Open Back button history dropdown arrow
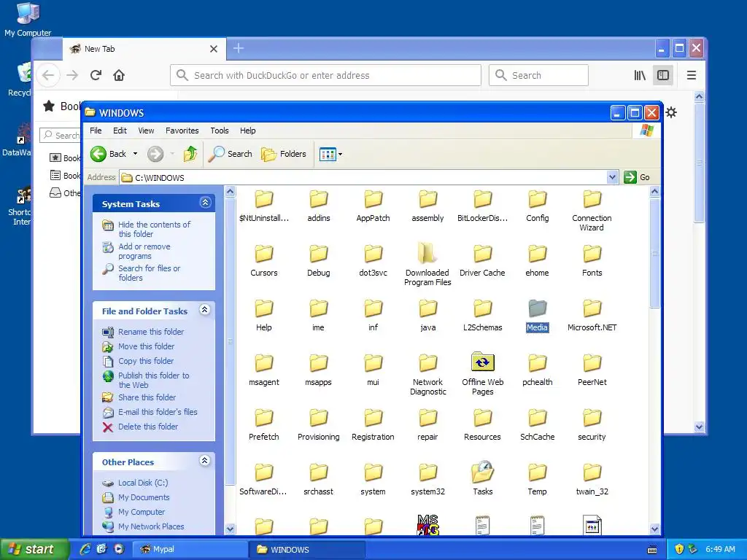 pyautogui.click(x=135, y=154)
